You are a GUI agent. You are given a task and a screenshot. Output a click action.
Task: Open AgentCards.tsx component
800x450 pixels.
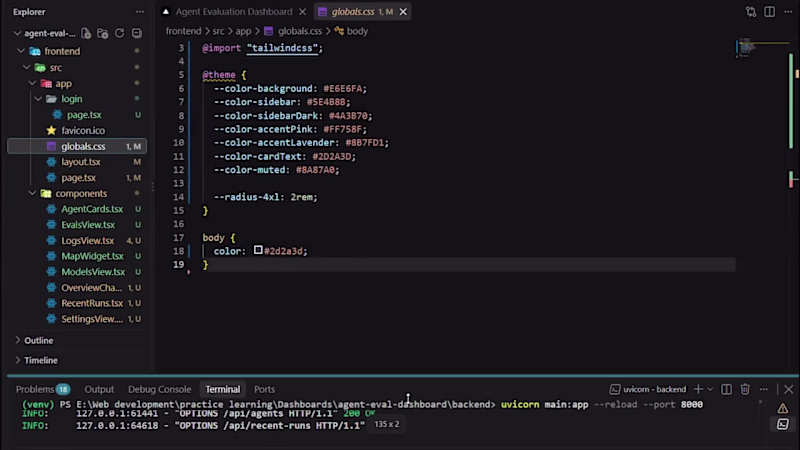coord(92,209)
